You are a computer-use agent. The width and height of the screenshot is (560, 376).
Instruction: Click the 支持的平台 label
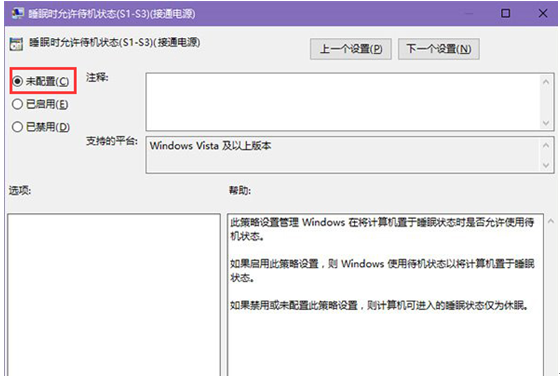click(112, 141)
